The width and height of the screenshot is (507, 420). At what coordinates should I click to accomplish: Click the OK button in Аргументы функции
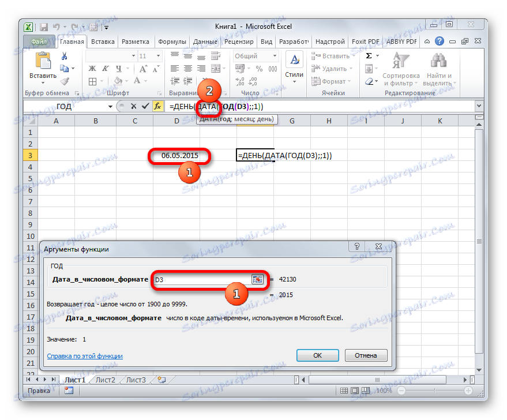pyautogui.click(x=318, y=356)
